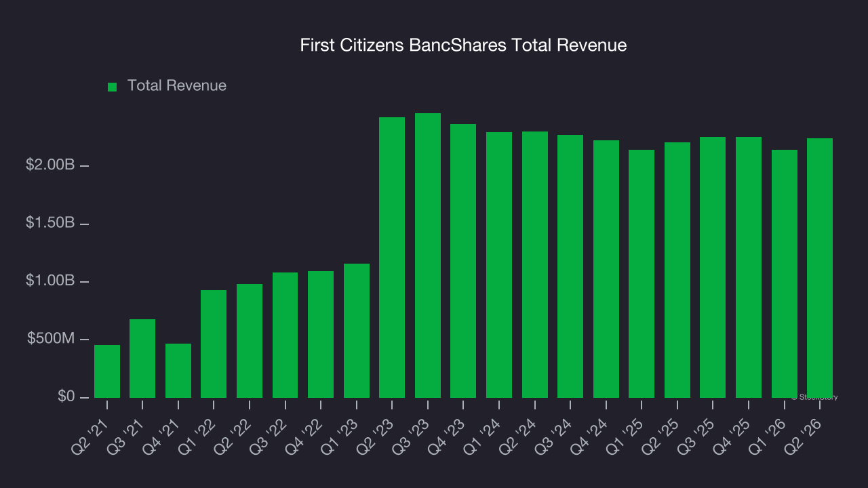Select the Q4 '23 revenue bar

pyautogui.click(x=463, y=261)
